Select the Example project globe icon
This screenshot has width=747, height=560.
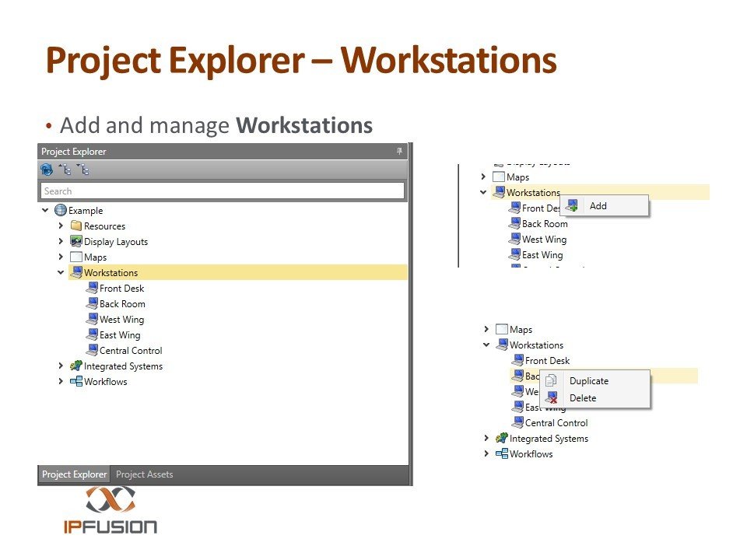(x=61, y=210)
